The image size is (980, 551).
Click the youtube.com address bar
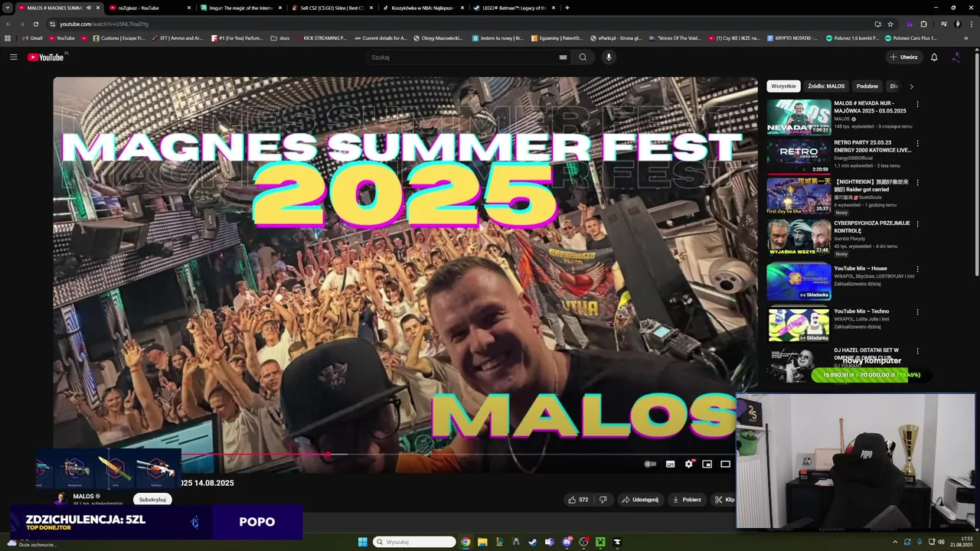tap(459, 24)
